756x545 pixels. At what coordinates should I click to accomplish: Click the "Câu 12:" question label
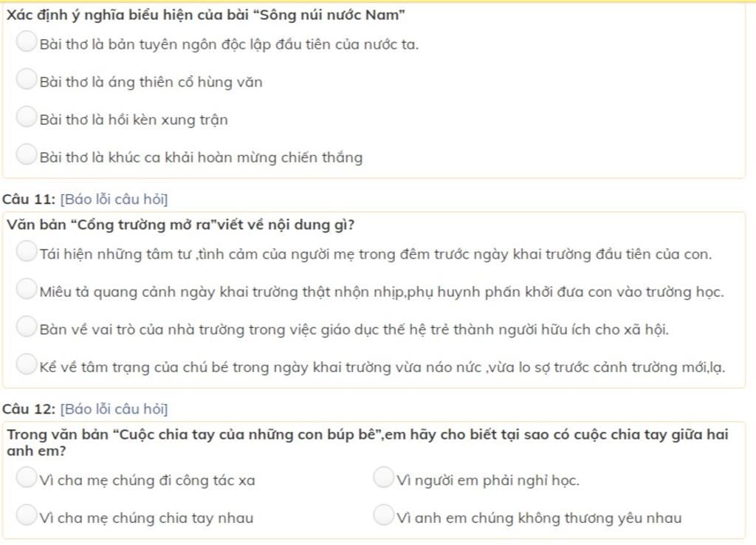29,409
